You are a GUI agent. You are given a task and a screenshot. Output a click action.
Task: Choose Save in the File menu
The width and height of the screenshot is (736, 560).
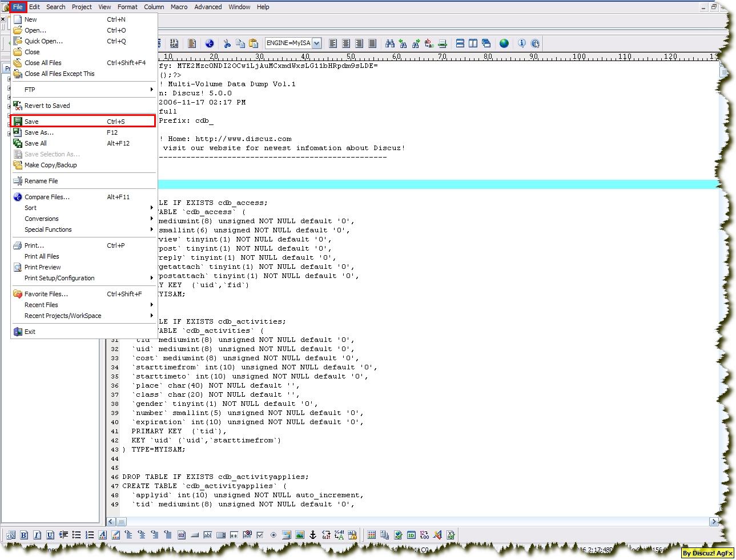83,122
